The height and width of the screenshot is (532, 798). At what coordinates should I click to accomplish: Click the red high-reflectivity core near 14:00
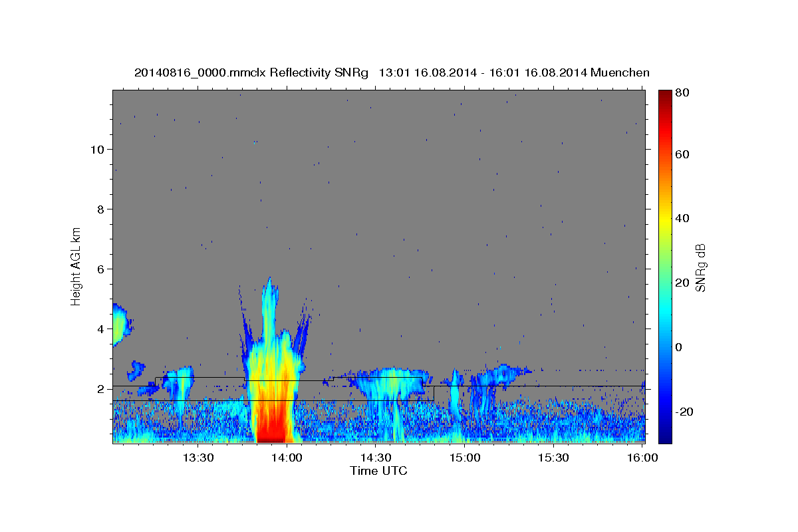tap(271, 423)
